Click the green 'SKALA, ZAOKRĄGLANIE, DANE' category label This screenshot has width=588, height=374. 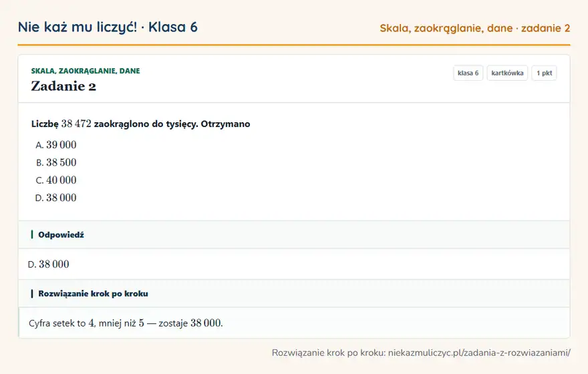tap(86, 71)
